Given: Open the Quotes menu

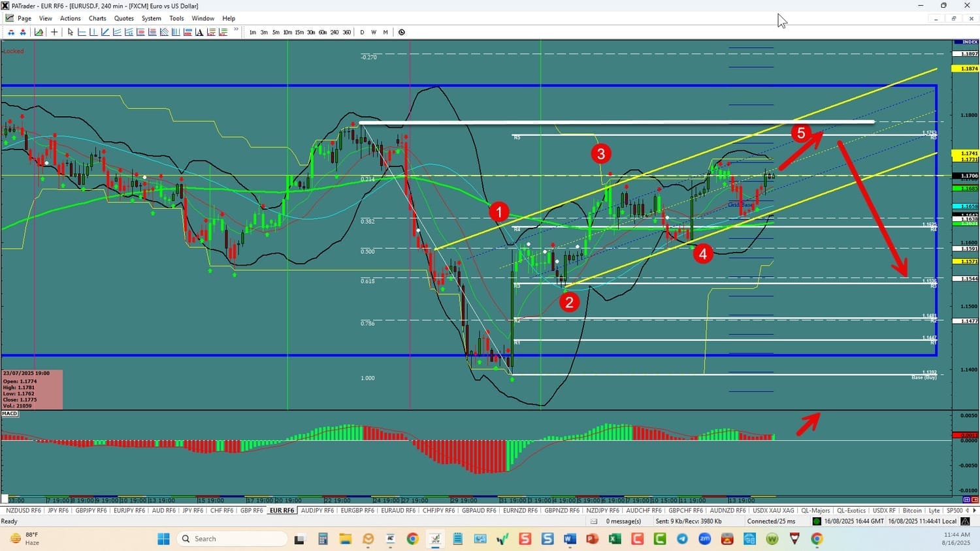Looking at the screenshot, I should click(x=124, y=18).
